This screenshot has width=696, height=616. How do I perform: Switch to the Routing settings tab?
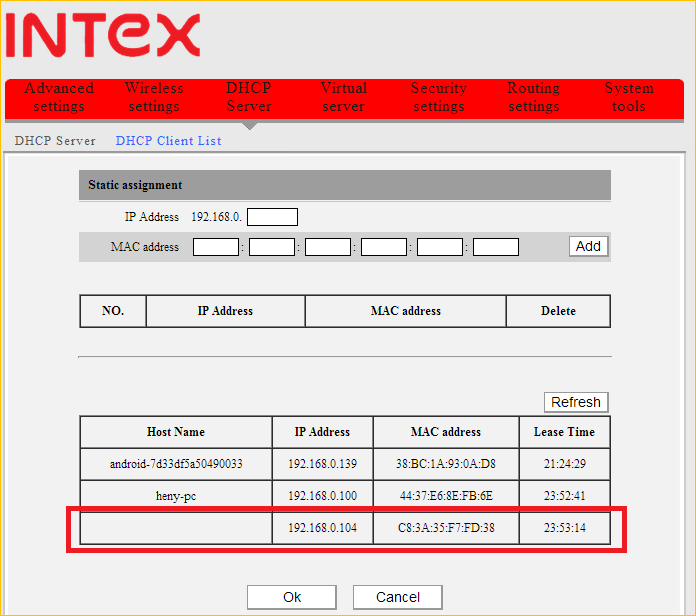pos(533,97)
